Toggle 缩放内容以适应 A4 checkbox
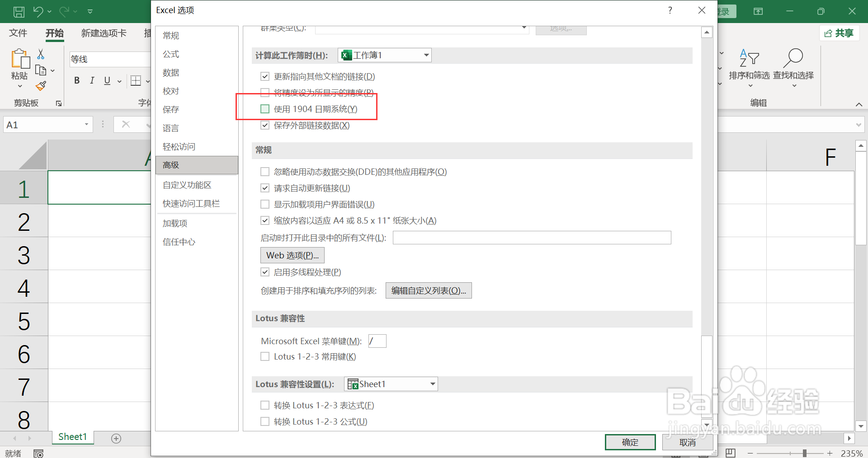868x458 pixels. click(265, 220)
